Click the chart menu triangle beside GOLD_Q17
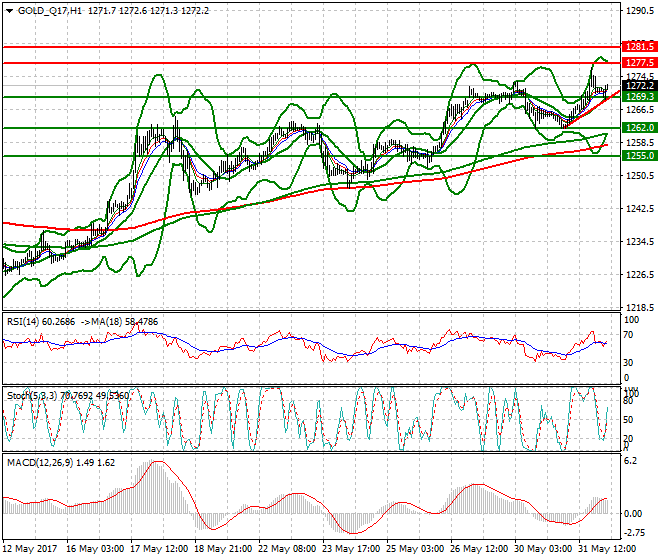The width and height of the screenshot is (660, 560). [9, 11]
